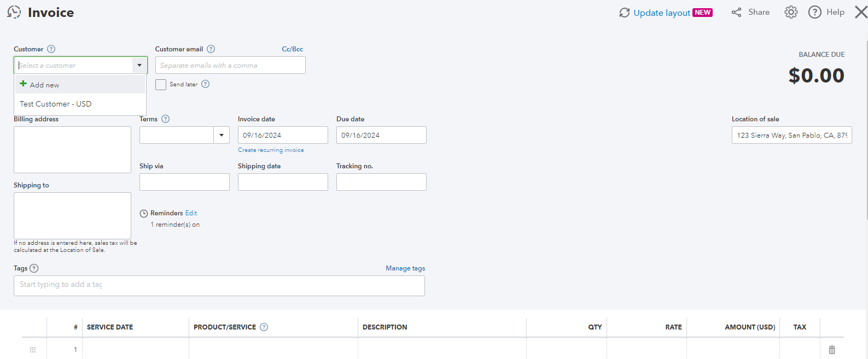The image size is (868, 359).
Task: Select Test Customer - USD option
Action: tap(56, 104)
